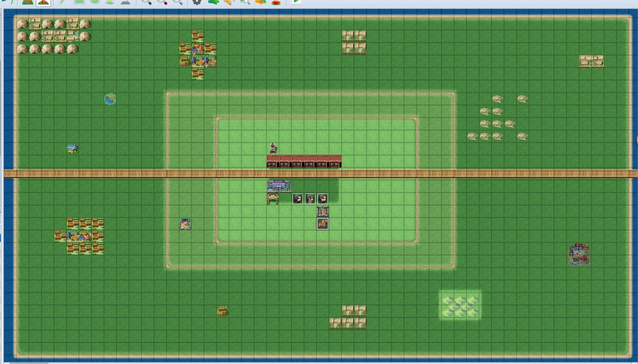Click the purple mansion building on the map
Image resolution: width=638 pixels, height=364 pixels.
coord(279,186)
